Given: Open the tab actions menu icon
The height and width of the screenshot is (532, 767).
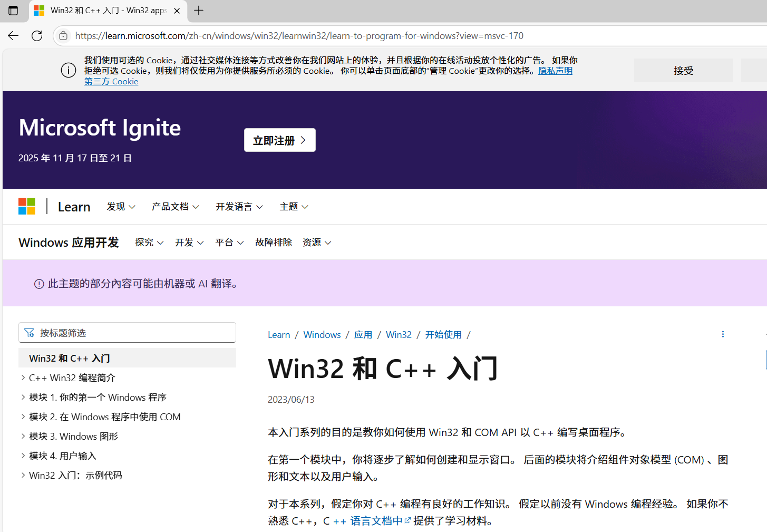Looking at the screenshot, I should pyautogui.click(x=13, y=11).
